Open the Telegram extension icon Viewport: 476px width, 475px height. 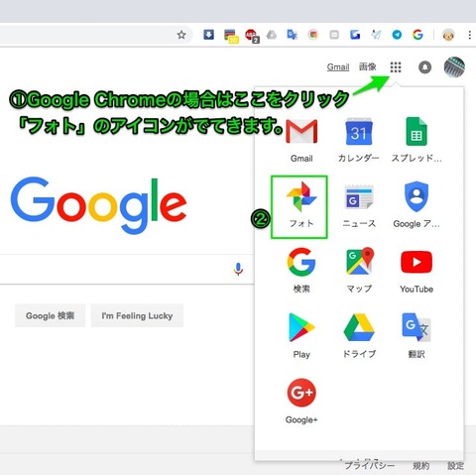pos(397,35)
